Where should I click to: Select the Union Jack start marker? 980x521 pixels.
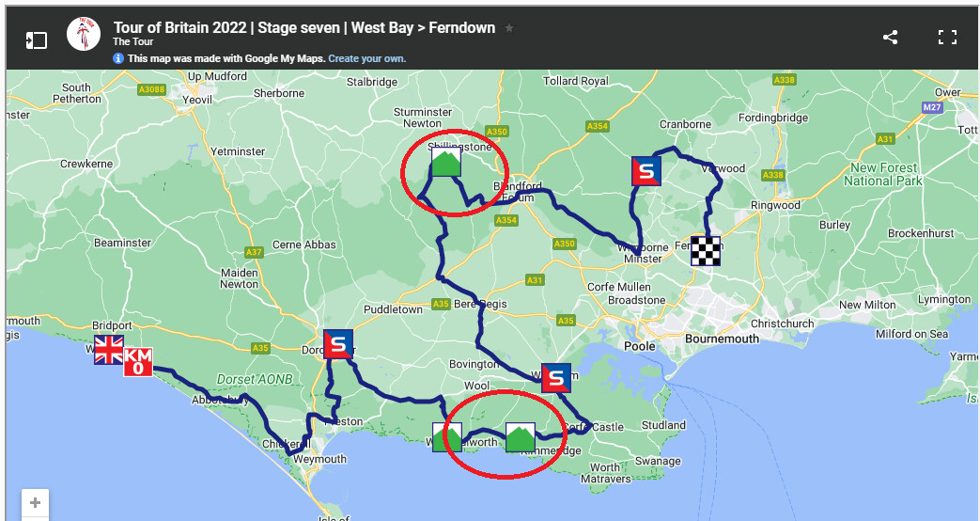(x=109, y=350)
